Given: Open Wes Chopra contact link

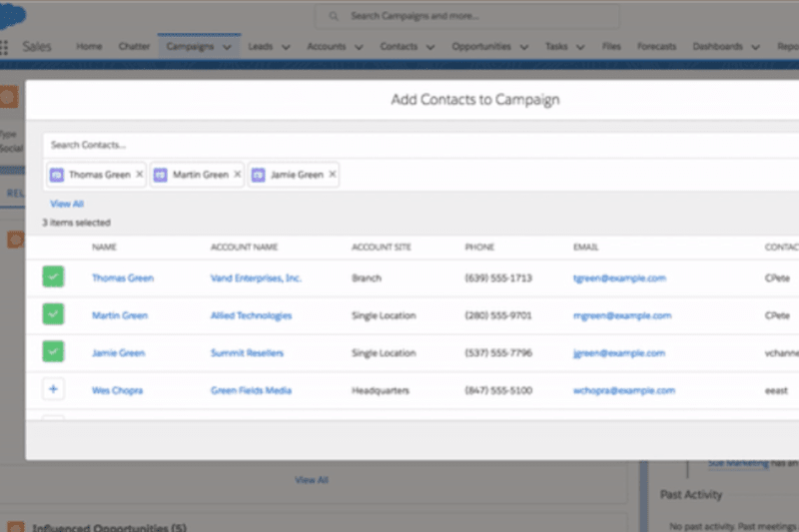Looking at the screenshot, I should click(117, 390).
